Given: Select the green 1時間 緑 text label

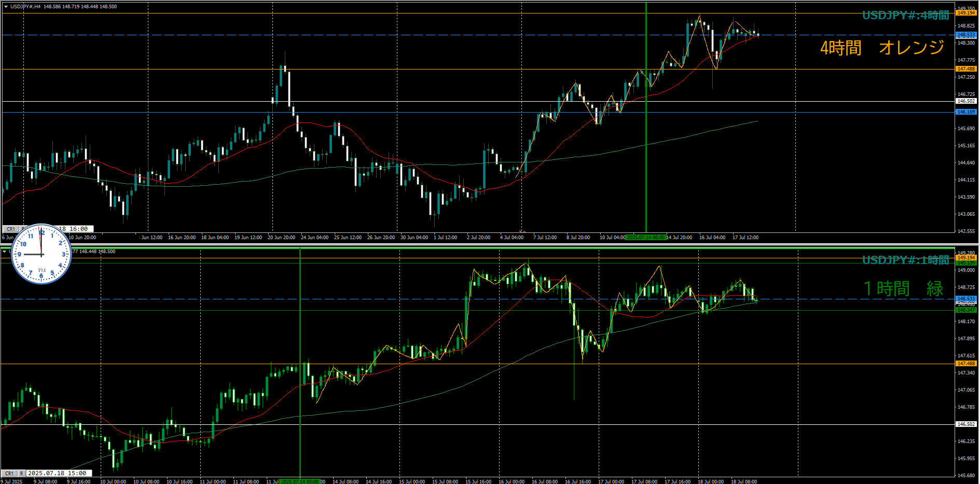Looking at the screenshot, I should tap(903, 289).
